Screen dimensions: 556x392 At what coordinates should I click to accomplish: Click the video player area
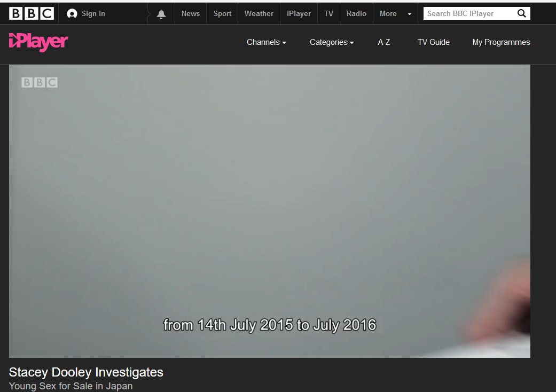(x=270, y=211)
